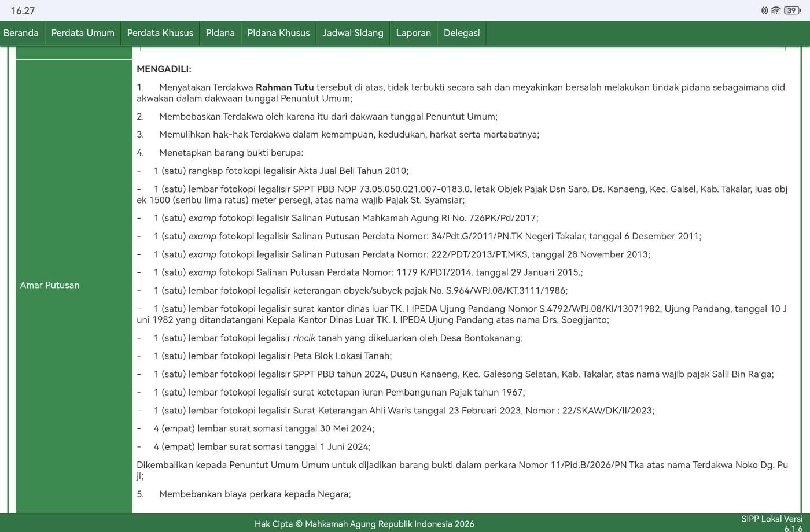Go to Jadwal Sidang
This screenshot has height=532, width=810.
coord(353,33)
